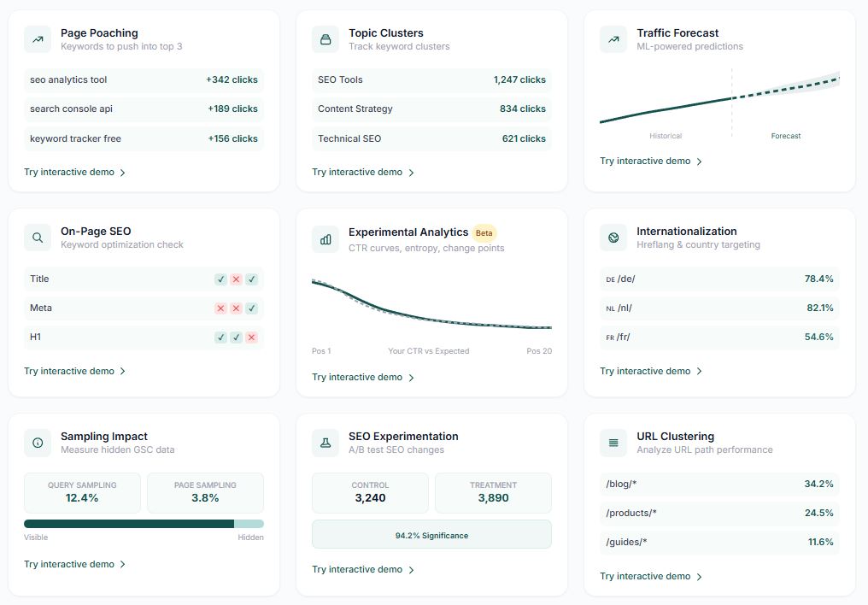
Task: Click the 'Visible' label under progress bar
Action: (x=36, y=537)
